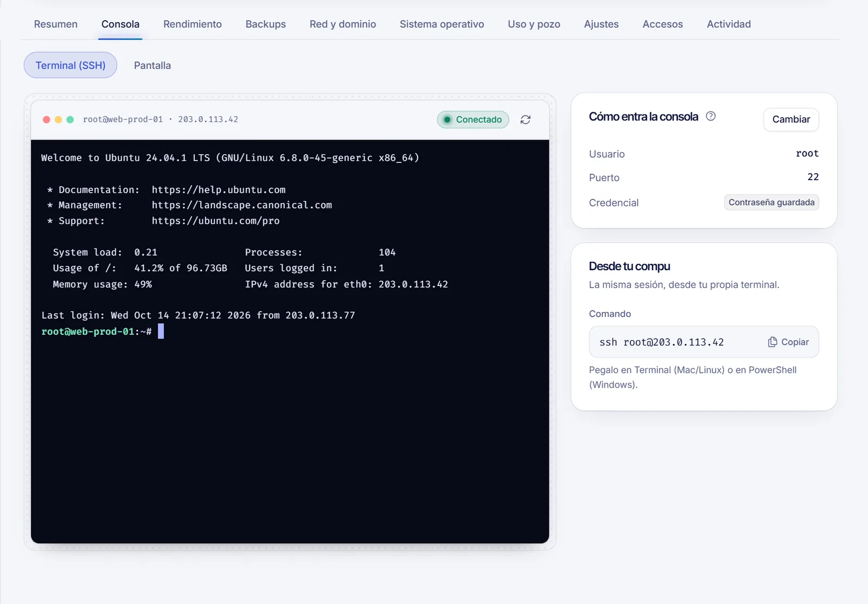Click the ssh root@203.0.113.42 command field

coord(704,342)
